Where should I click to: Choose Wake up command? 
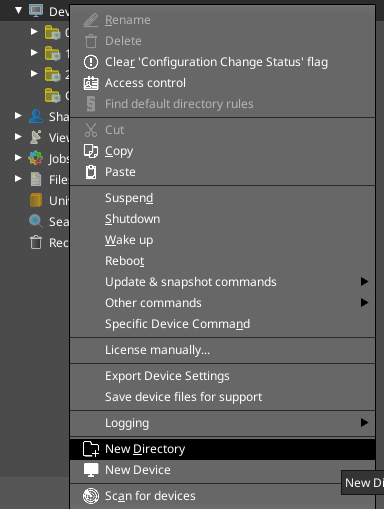pyautogui.click(x=222, y=240)
